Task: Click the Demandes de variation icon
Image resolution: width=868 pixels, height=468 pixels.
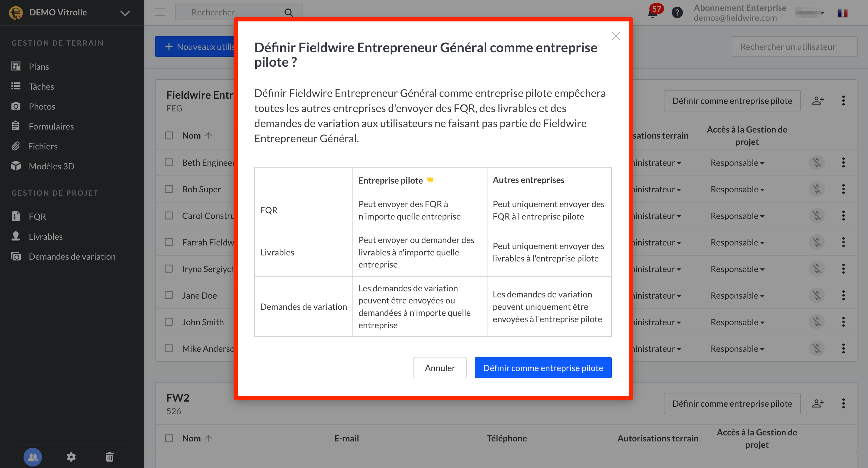Action: coord(15,256)
